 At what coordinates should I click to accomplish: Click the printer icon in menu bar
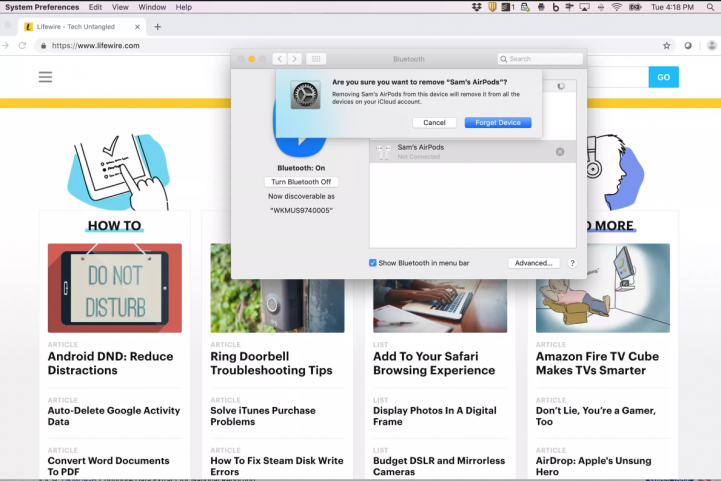pyautogui.click(x=541, y=7)
